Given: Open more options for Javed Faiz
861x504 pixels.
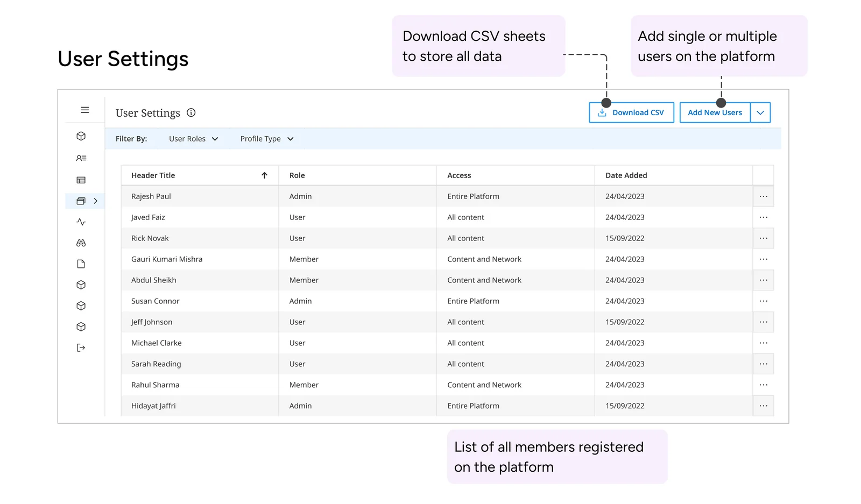Looking at the screenshot, I should click(763, 217).
